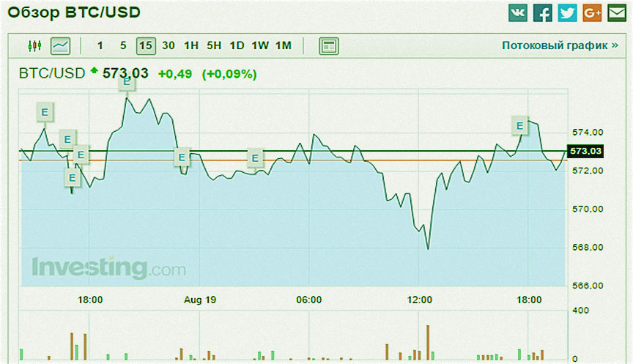Share via the Google+ icon
Viewport: 633px width, 364px height.
click(x=592, y=13)
